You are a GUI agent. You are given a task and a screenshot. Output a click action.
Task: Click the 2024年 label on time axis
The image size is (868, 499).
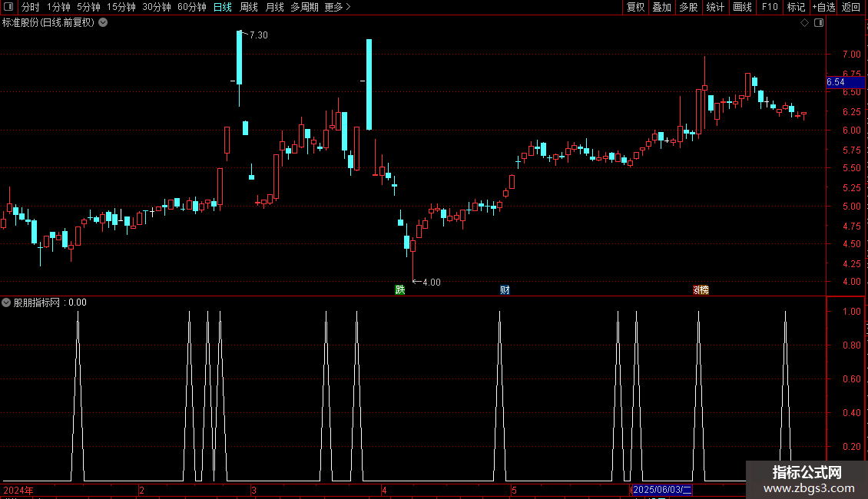coord(18,490)
